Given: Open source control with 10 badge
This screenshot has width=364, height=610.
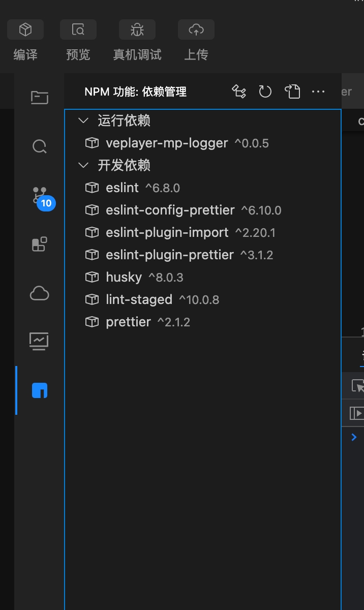Looking at the screenshot, I should [x=40, y=196].
